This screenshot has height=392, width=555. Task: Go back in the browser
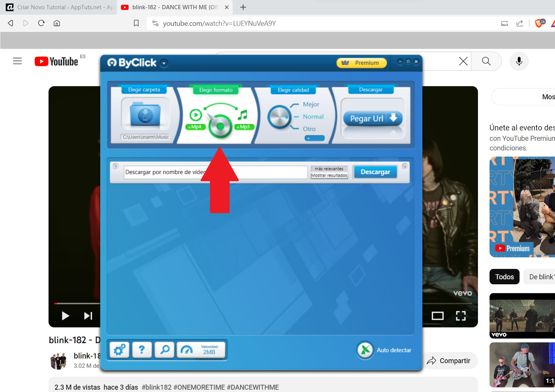coord(10,23)
